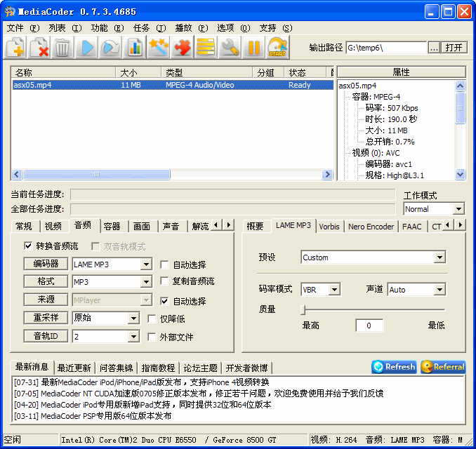476x449 pixels.
Task: Select asx05.mp4 in the file list
Action: pos(173,85)
